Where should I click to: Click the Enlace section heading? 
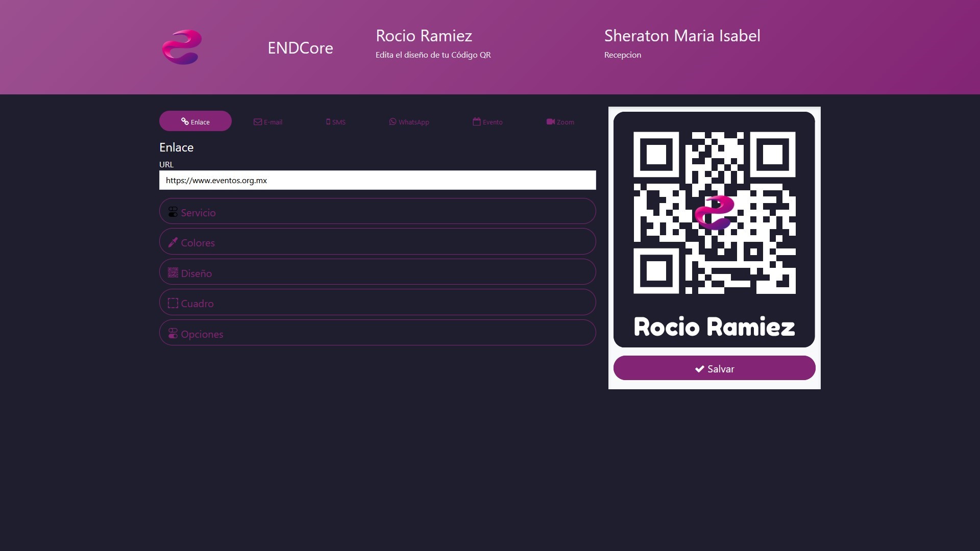176,147
